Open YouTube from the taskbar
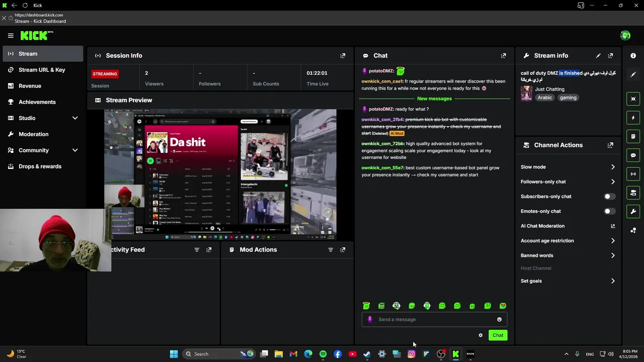 tap(352, 354)
